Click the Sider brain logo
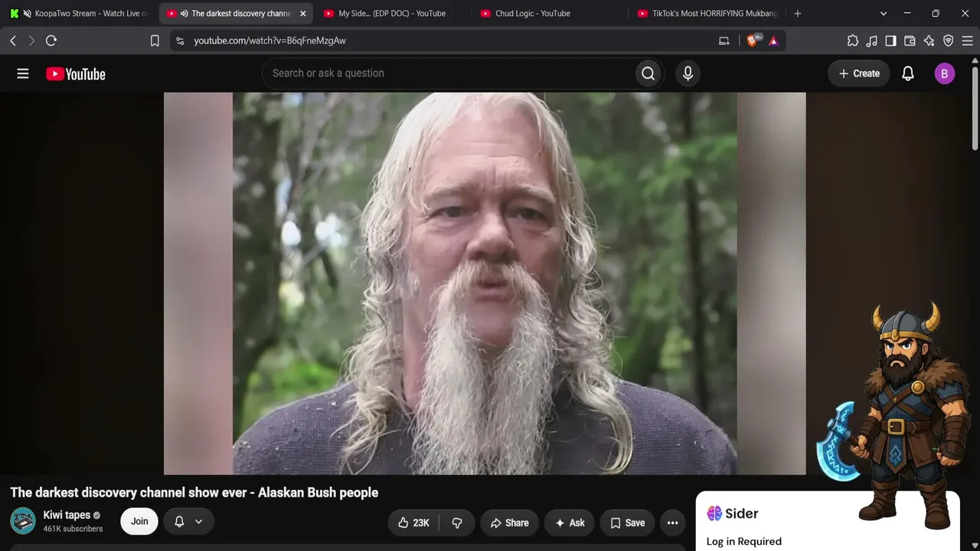 click(714, 514)
